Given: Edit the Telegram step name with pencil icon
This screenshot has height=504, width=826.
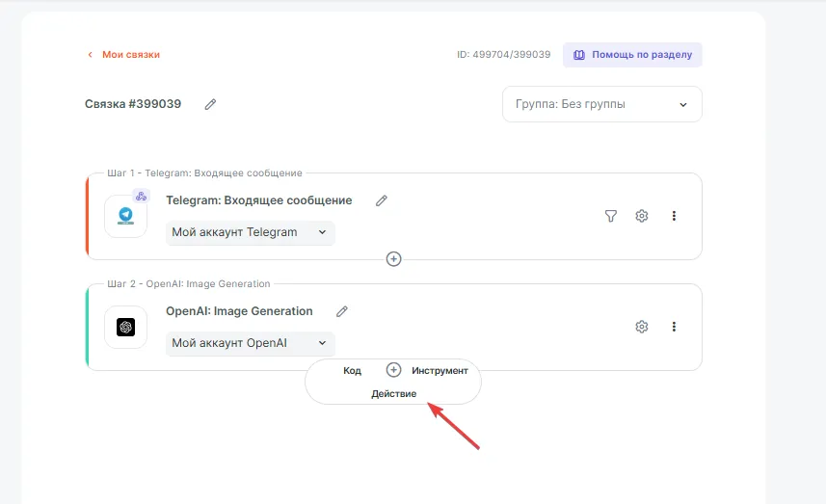Looking at the screenshot, I should coord(382,200).
